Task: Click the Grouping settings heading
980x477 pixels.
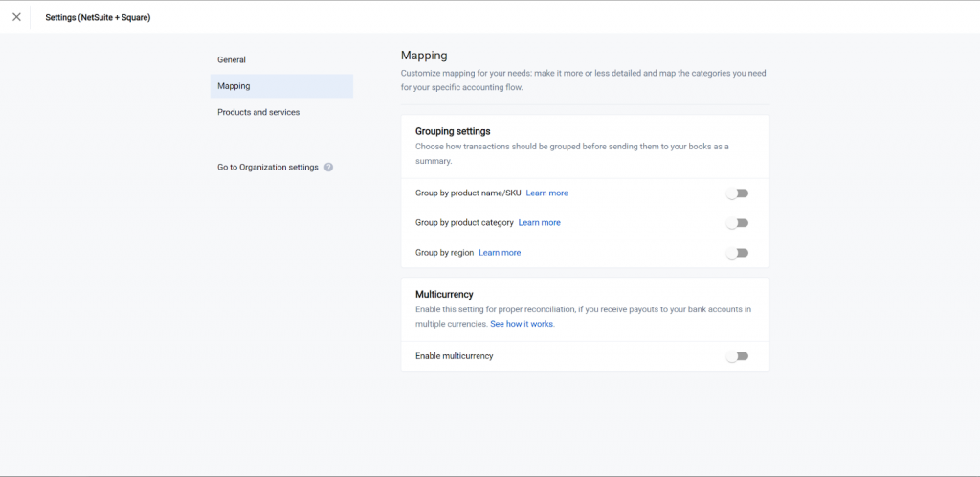Action: [x=453, y=132]
